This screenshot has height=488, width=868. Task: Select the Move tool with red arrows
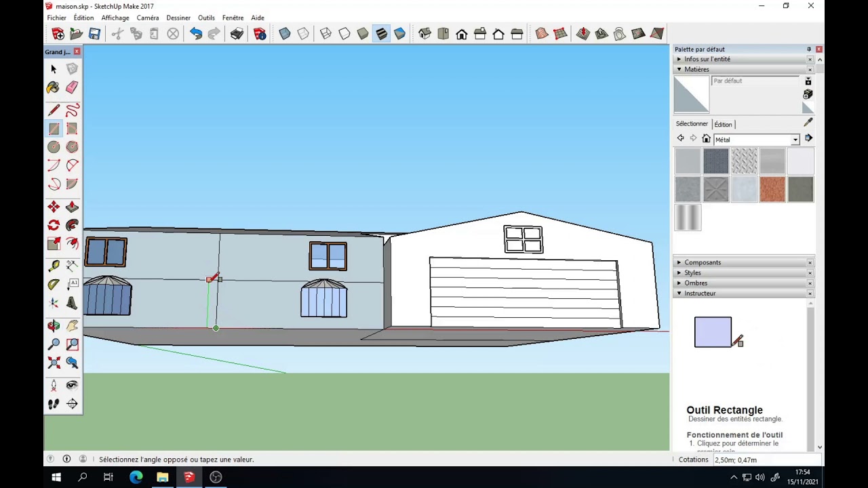coord(54,207)
